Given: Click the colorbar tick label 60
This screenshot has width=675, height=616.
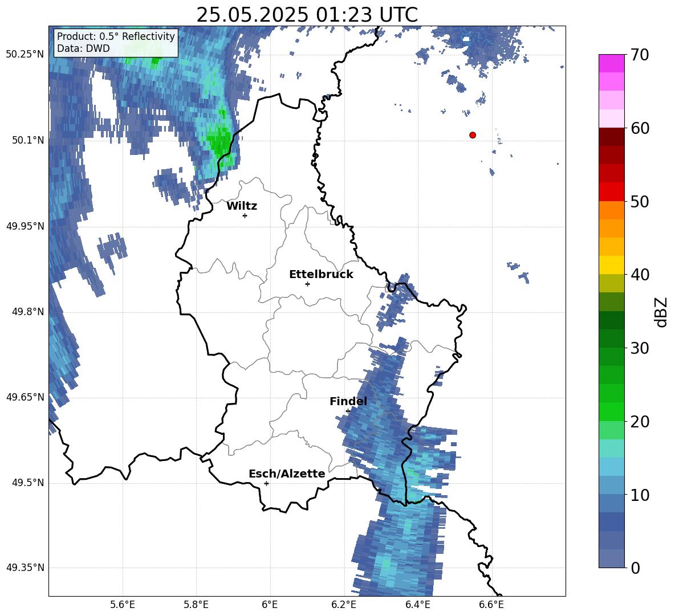Looking at the screenshot, I should click(640, 128).
